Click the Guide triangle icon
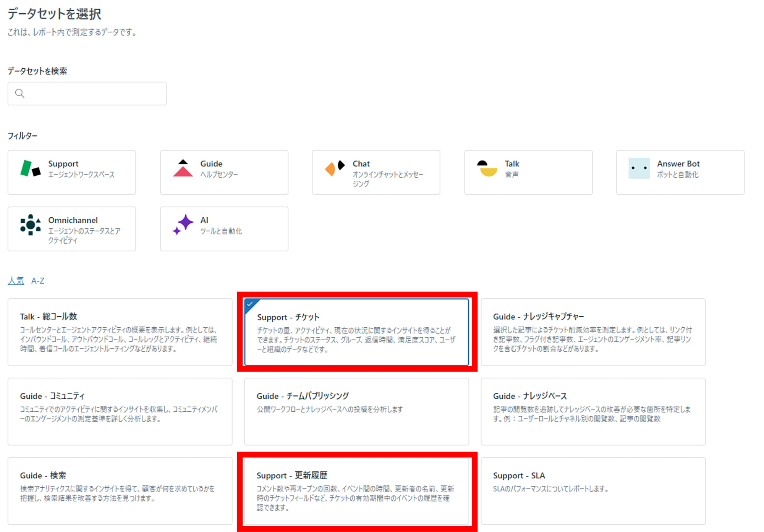Image resolution: width=764 pixels, height=532 pixels. pyautogui.click(x=183, y=168)
